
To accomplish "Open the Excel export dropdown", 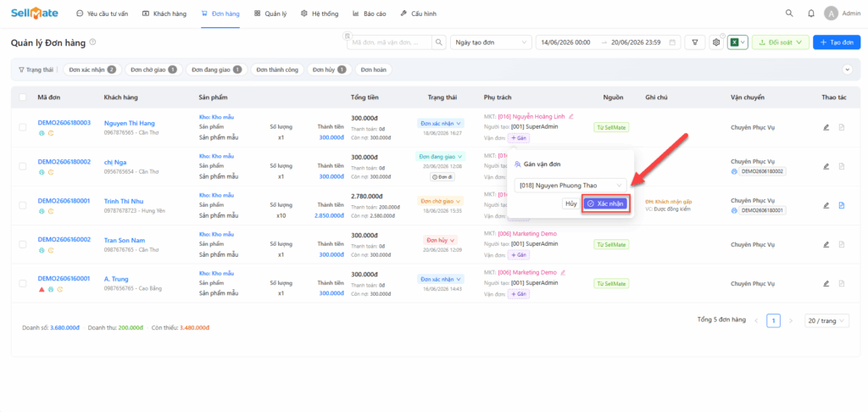I will coord(738,42).
